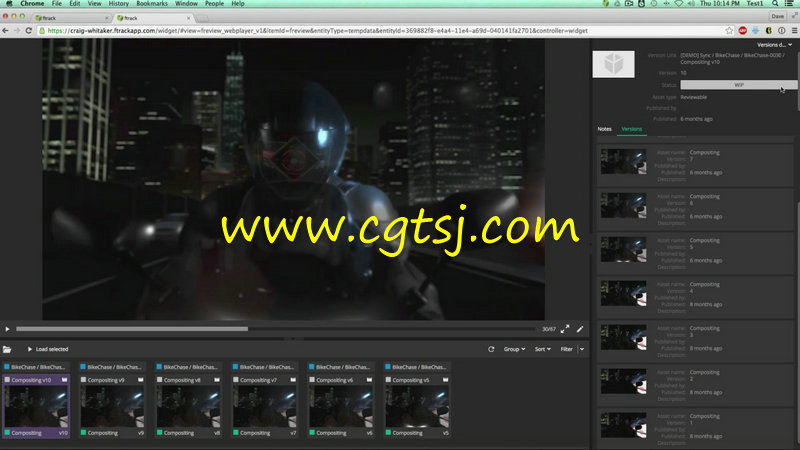
Task: Click green Compositing label on v5 card
Action: coord(407,433)
